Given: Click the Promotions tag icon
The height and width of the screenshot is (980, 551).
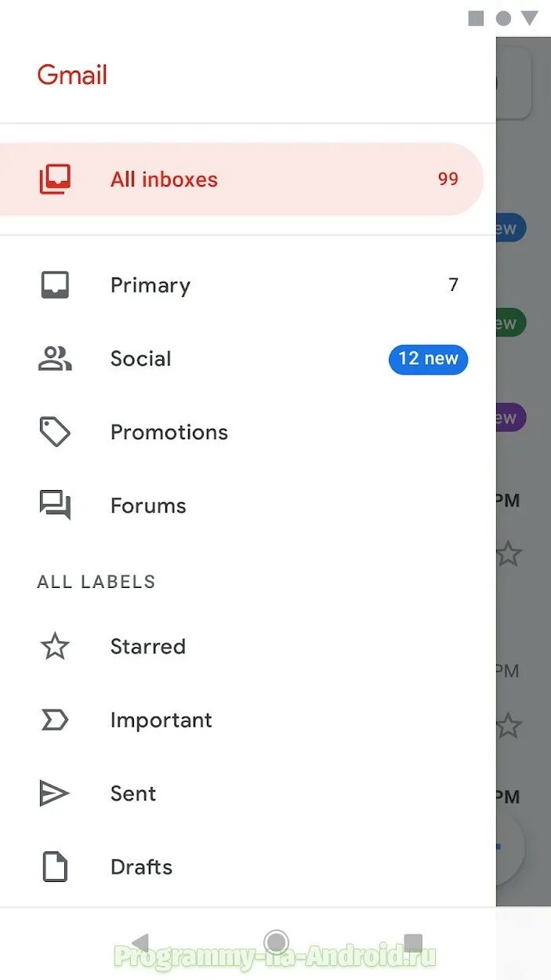Looking at the screenshot, I should (x=55, y=432).
